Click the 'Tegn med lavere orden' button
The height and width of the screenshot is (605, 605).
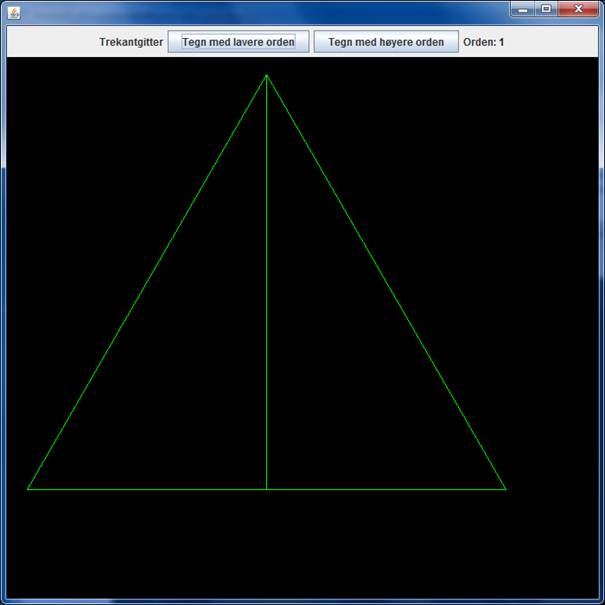238,42
